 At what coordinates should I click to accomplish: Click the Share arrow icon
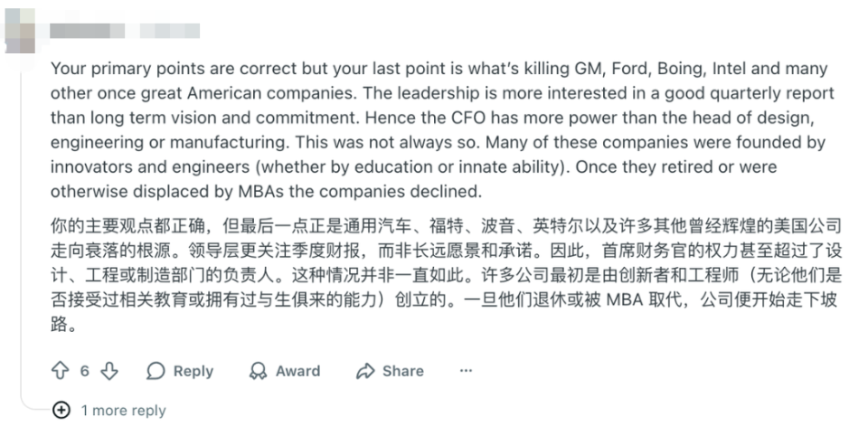[x=365, y=371]
